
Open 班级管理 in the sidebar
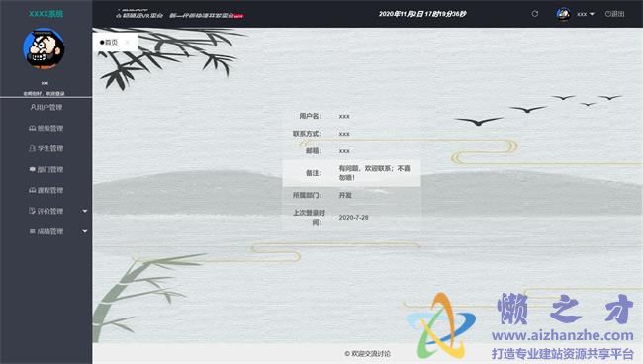(46, 128)
